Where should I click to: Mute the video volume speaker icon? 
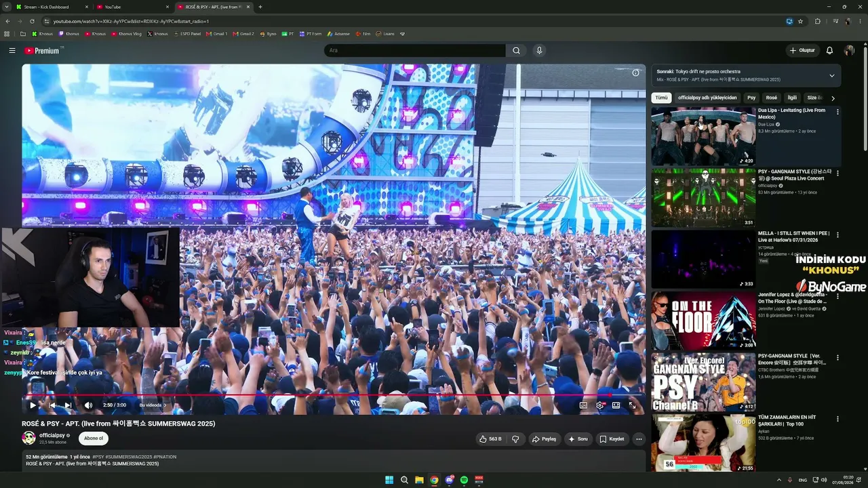click(88, 405)
